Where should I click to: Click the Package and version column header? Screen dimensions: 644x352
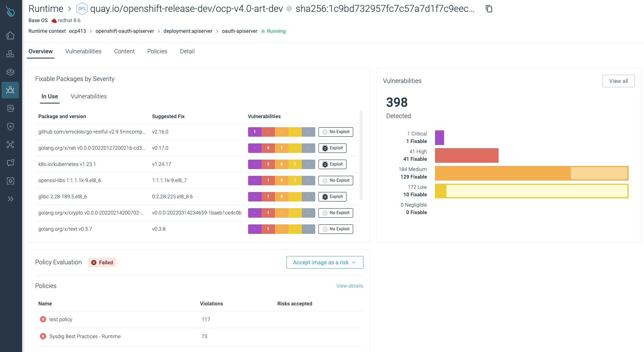[x=62, y=117]
